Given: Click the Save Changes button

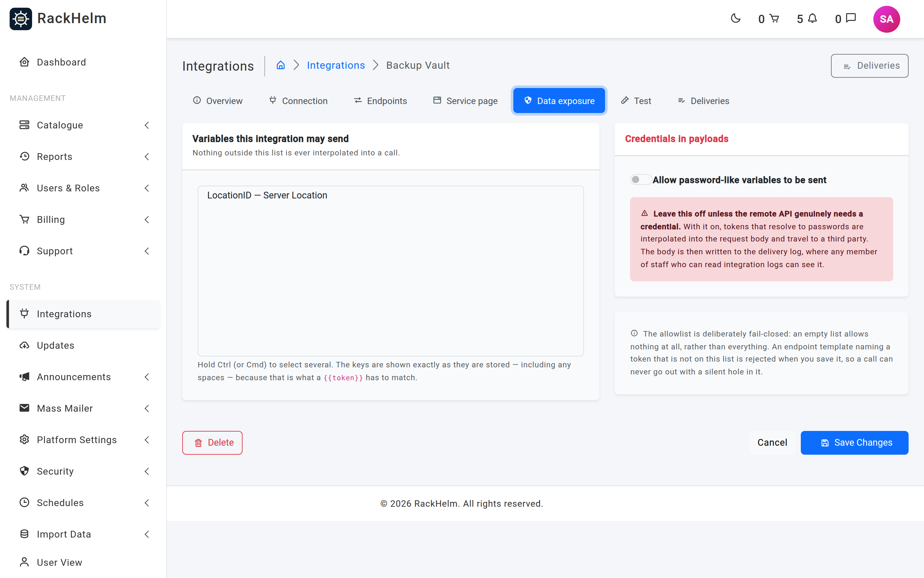Looking at the screenshot, I should click(854, 443).
